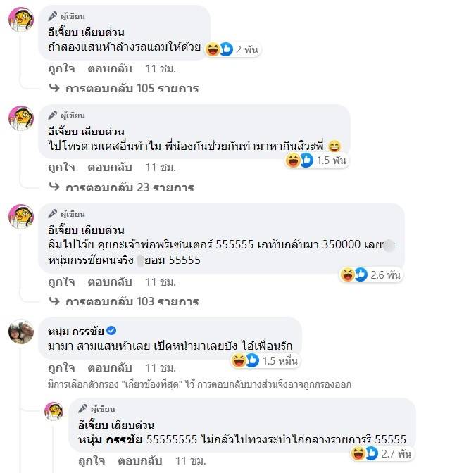
Task: Like the last reply mentioning ระบำไก่
Action: point(92,461)
